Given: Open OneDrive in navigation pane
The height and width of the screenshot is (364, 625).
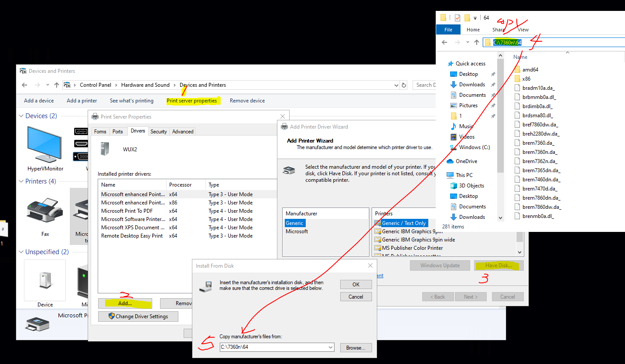Looking at the screenshot, I should [x=466, y=161].
